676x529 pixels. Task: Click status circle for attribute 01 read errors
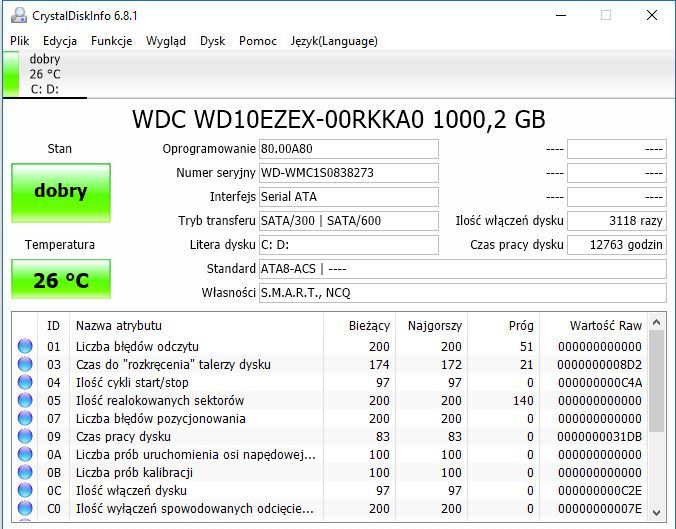click(x=25, y=346)
